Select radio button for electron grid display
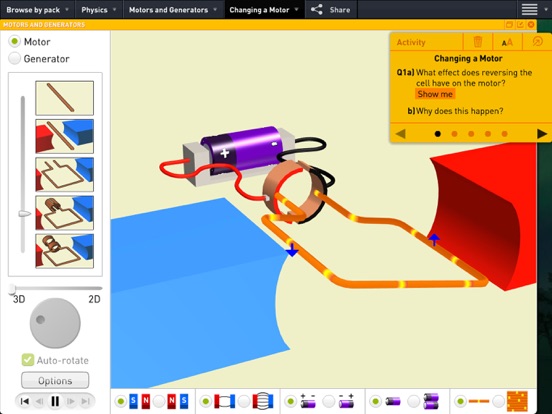The image size is (552, 414). pyautogui.click(x=498, y=401)
